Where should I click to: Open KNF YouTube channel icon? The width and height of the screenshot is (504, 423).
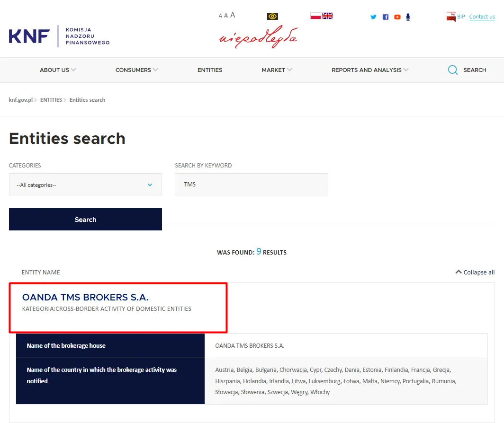(397, 17)
